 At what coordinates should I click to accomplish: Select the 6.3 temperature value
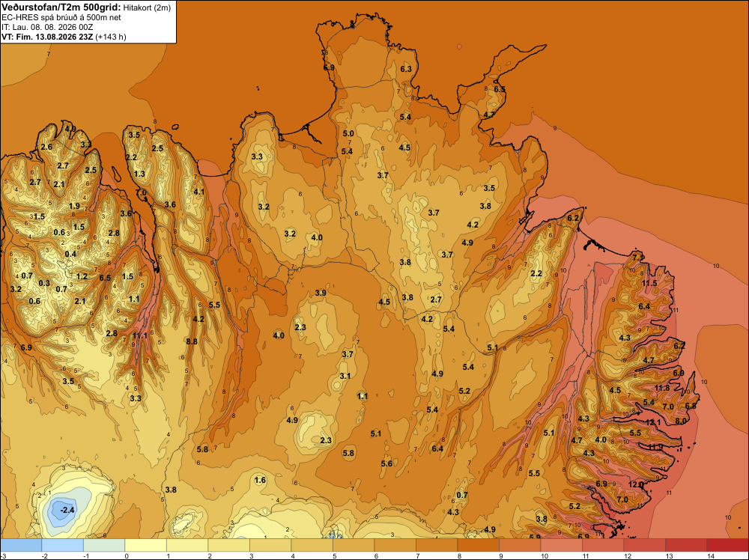pos(405,69)
